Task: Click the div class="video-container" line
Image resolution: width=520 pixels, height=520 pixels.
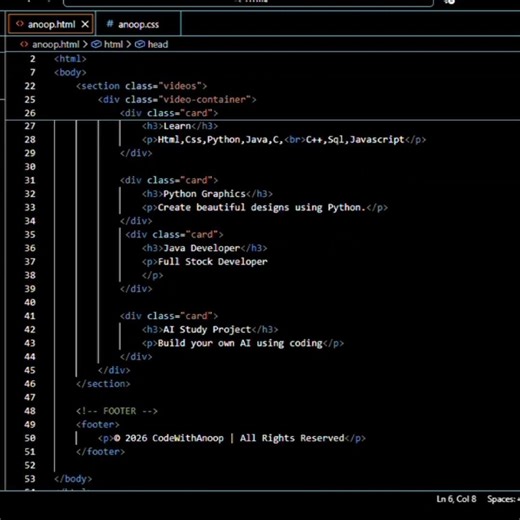Action: pyautogui.click(x=177, y=100)
